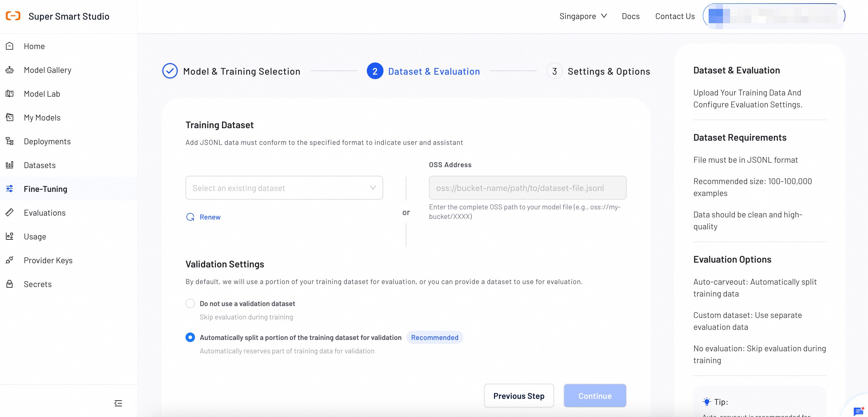Open the chat support bubble icon
Screen dimensions: 868x417
[x=858, y=411]
